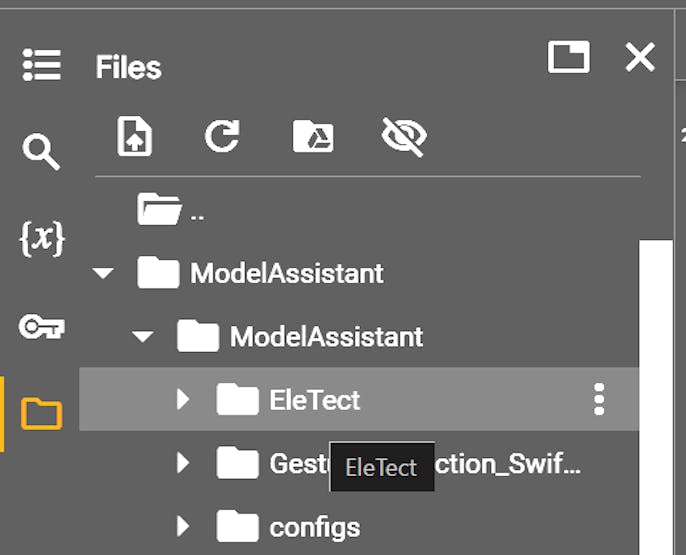The width and height of the screenshot is (686, 555).
Task: Select the nested ModelAssistant folder label
Action: [326, 337]
